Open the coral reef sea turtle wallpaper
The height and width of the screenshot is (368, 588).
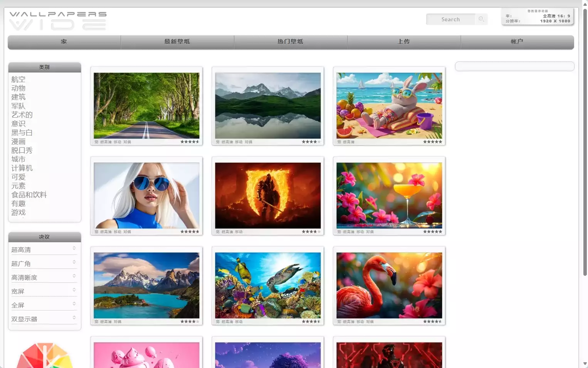(268, 285)
